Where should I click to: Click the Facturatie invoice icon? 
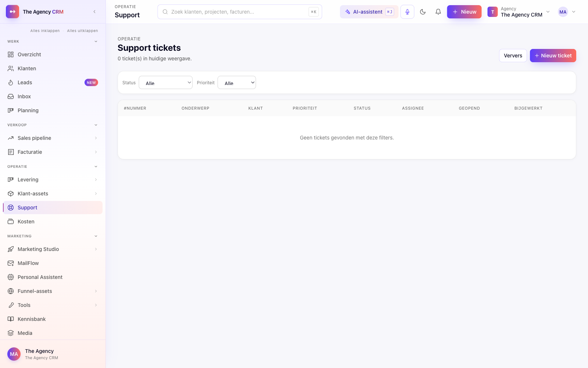(x=11, y=152)
